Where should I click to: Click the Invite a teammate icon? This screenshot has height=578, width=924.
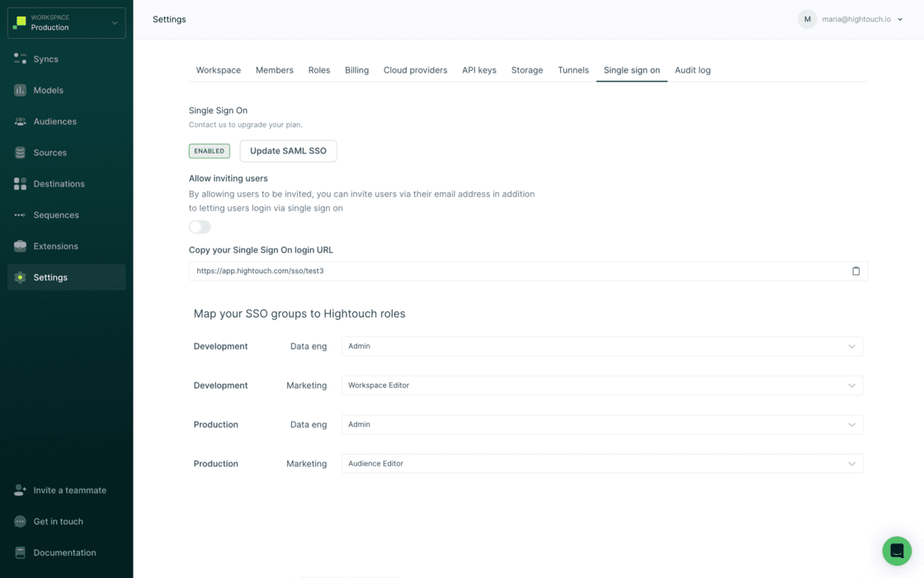point(20,490)
